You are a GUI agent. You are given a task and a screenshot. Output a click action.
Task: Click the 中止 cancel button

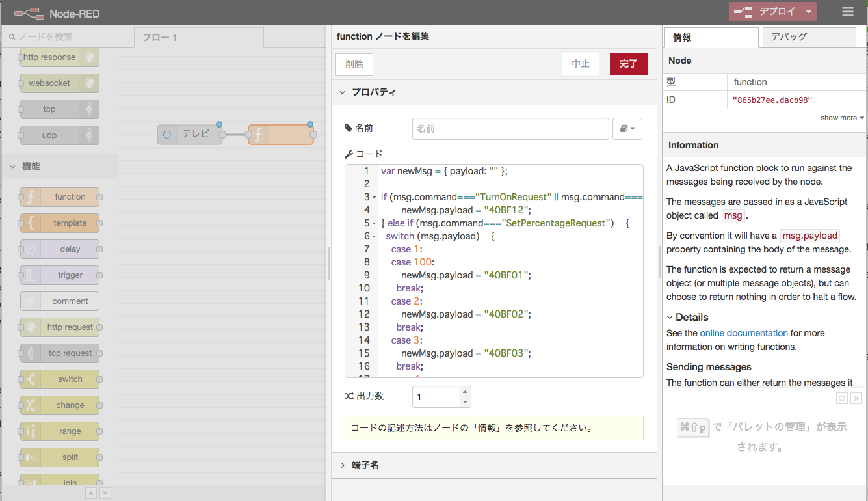581,64
